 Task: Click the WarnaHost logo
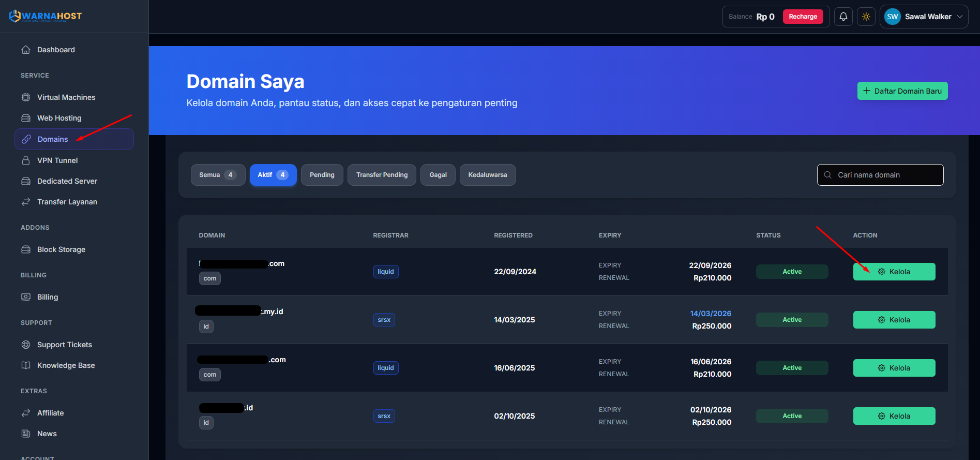(x=46, y=17)
